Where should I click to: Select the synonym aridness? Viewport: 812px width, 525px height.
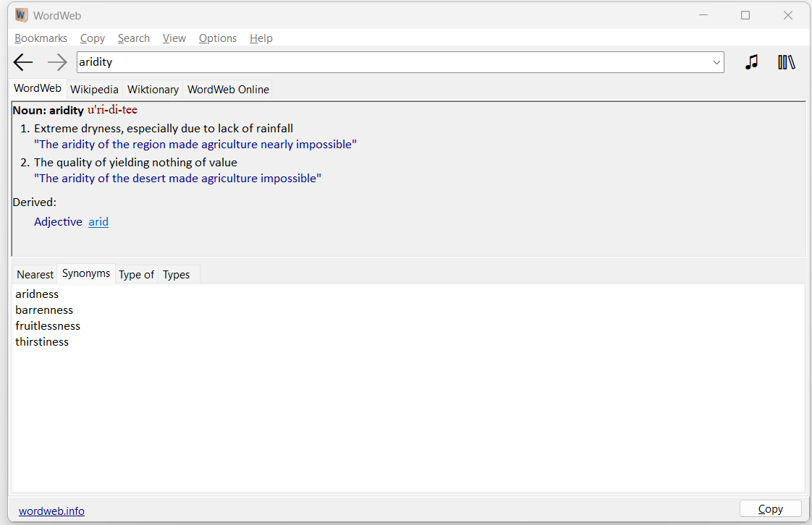coord(37,294)
